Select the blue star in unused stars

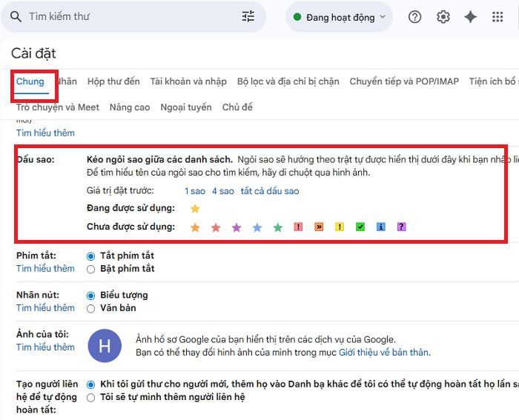[257, 227]
